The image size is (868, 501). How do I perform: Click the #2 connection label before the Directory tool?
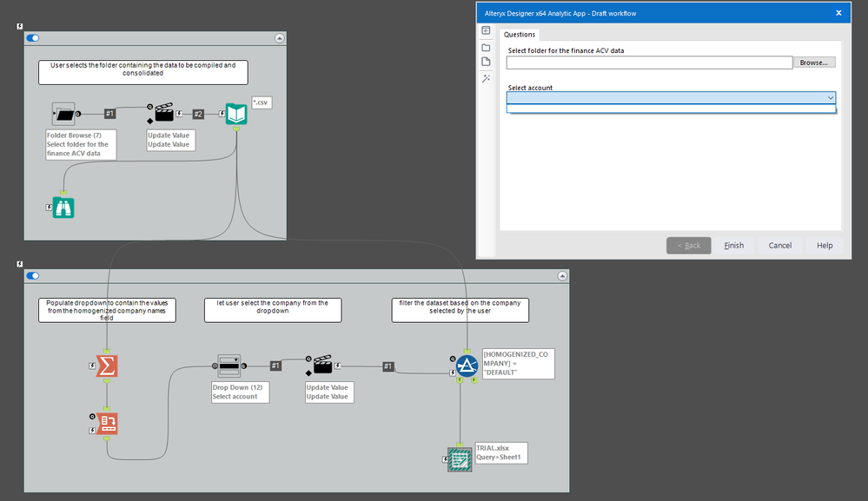click(x=198, y=114)
